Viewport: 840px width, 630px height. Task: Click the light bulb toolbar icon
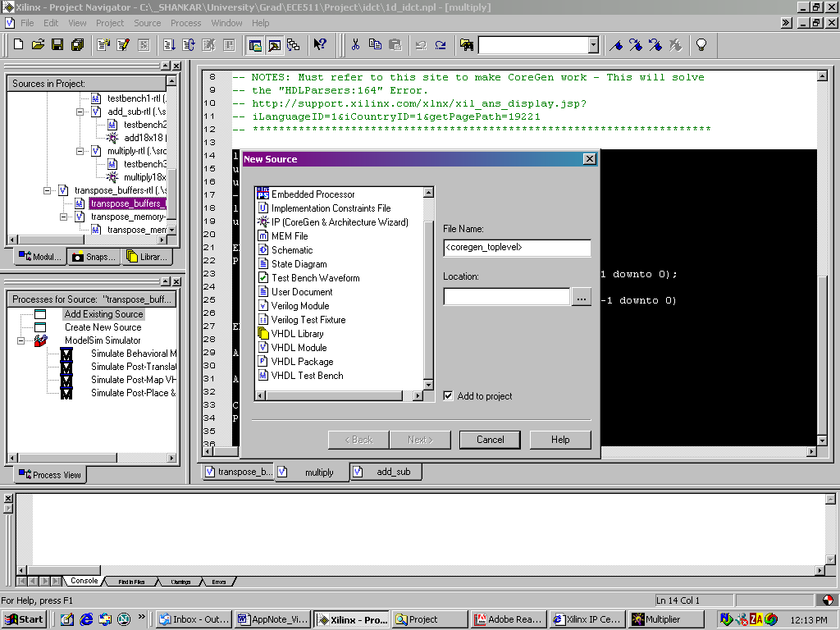tap(701, 44)
